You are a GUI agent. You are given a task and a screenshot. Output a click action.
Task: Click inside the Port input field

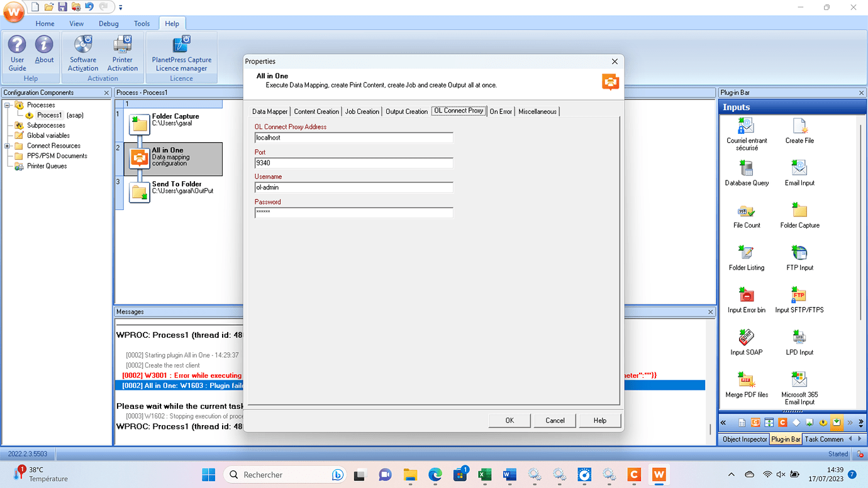click(x=352, y=162)
